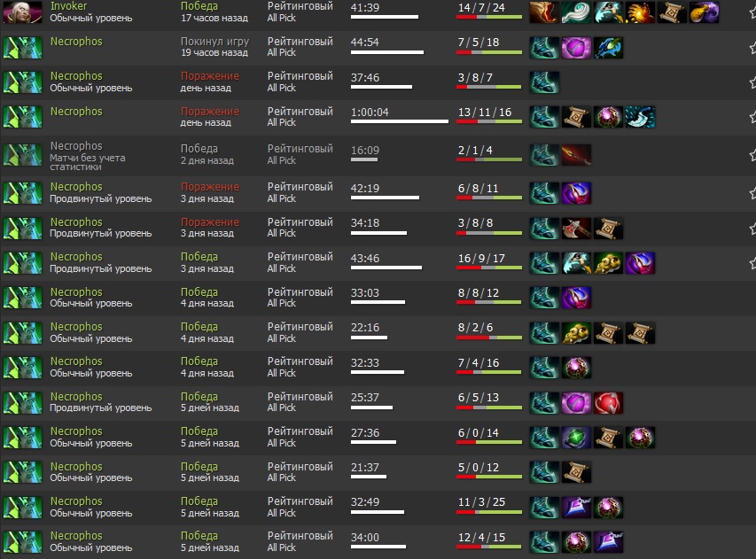Viewport: 756px width, 559px height.
Task: Toggle the favorite star on the 44:54 match
Action: [x=752, y=48]
